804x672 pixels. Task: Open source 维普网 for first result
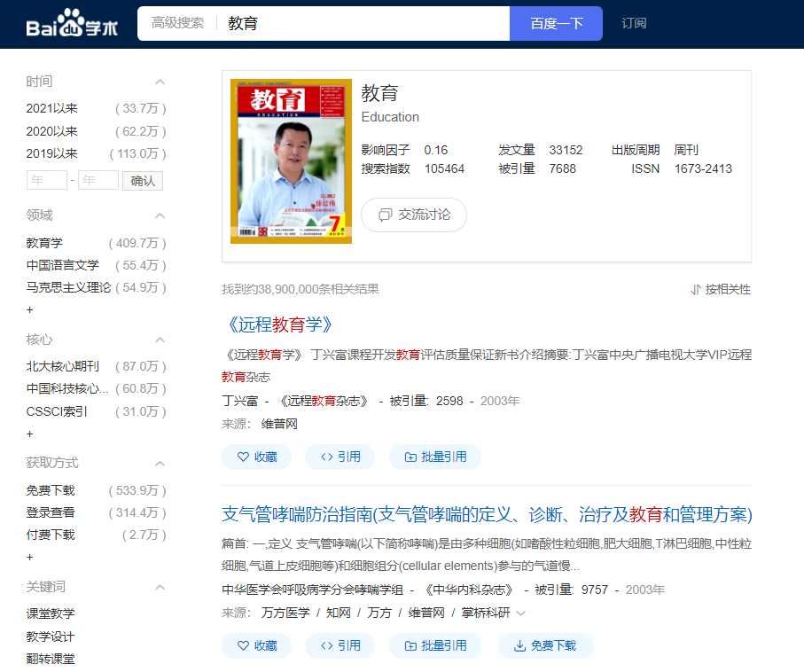(279, 424)
